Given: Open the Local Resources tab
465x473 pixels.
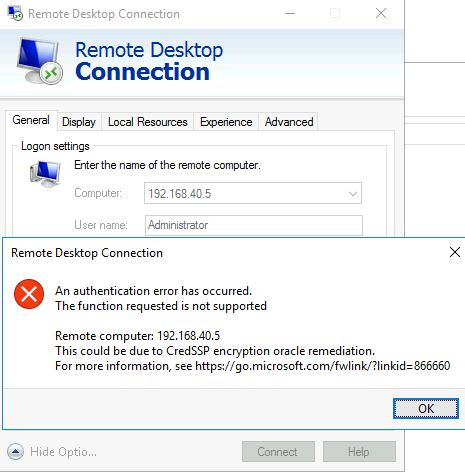Looking at the screenshot, I should point(148,122).
